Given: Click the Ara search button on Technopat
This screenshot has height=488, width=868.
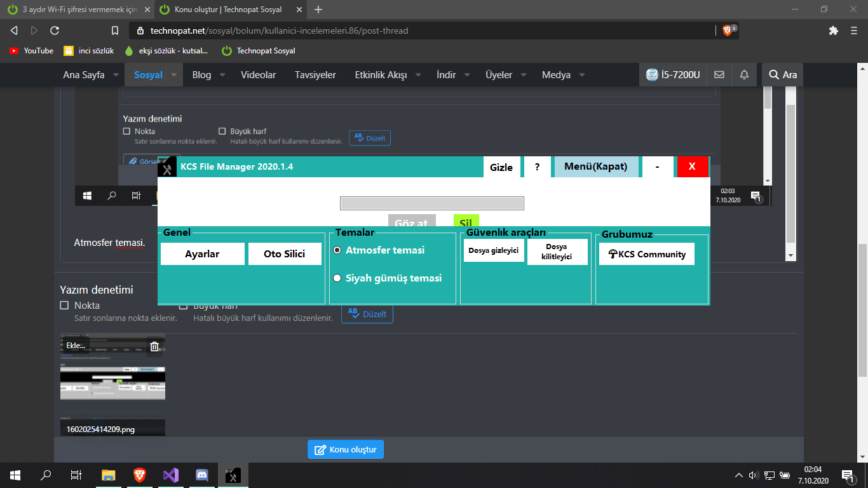Looking at the screenshot, I should (x=783, y=75).
